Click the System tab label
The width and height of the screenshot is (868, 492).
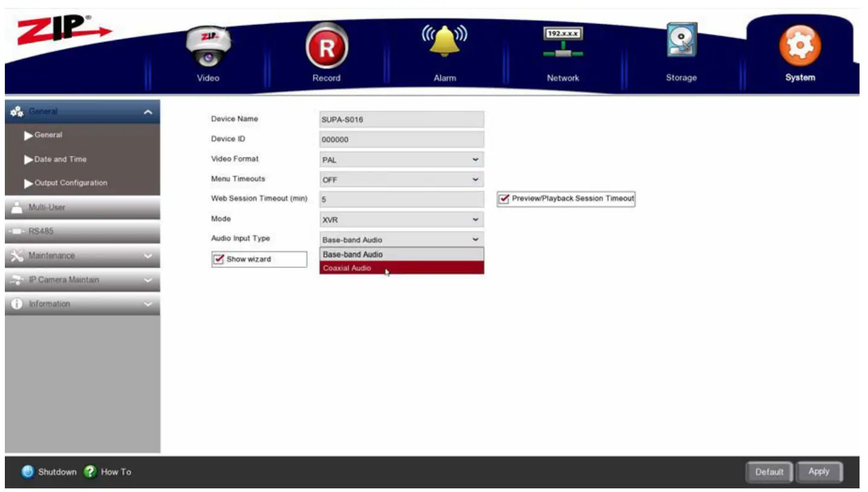800,77
